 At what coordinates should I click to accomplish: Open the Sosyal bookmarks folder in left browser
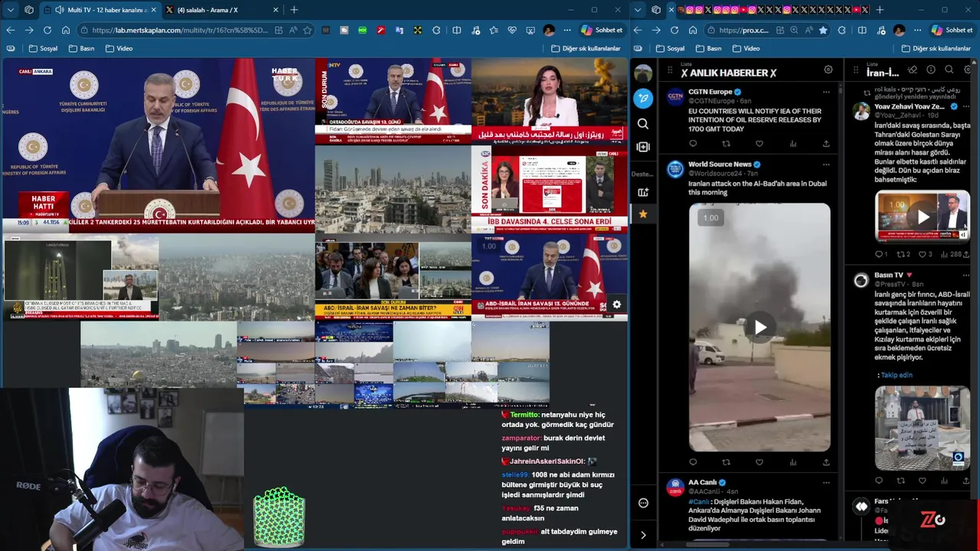(44, 48)
